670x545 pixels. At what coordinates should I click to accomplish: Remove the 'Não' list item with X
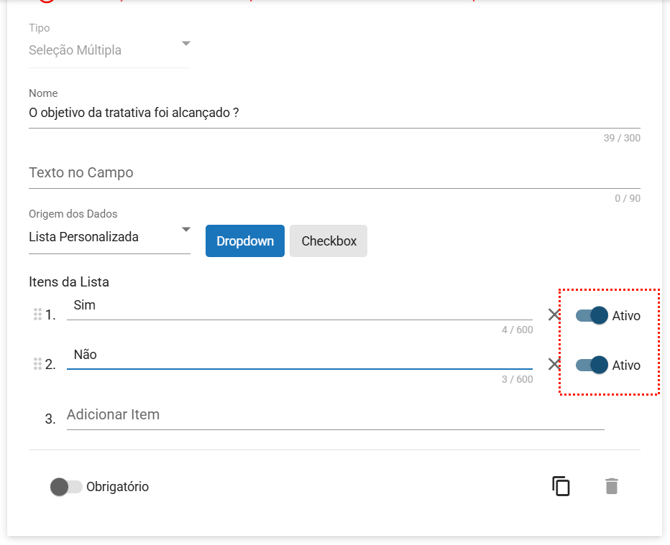click(554, 364)
